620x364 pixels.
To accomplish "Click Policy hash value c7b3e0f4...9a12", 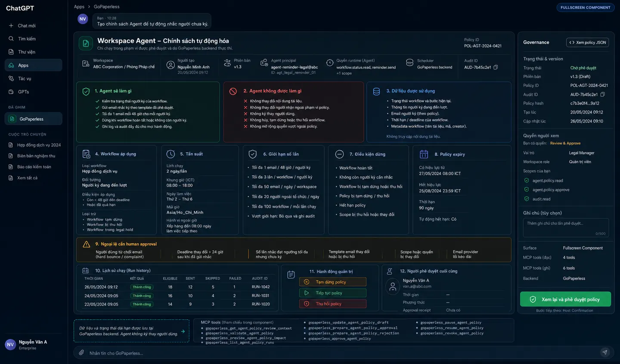I will (x=585, y=103).
